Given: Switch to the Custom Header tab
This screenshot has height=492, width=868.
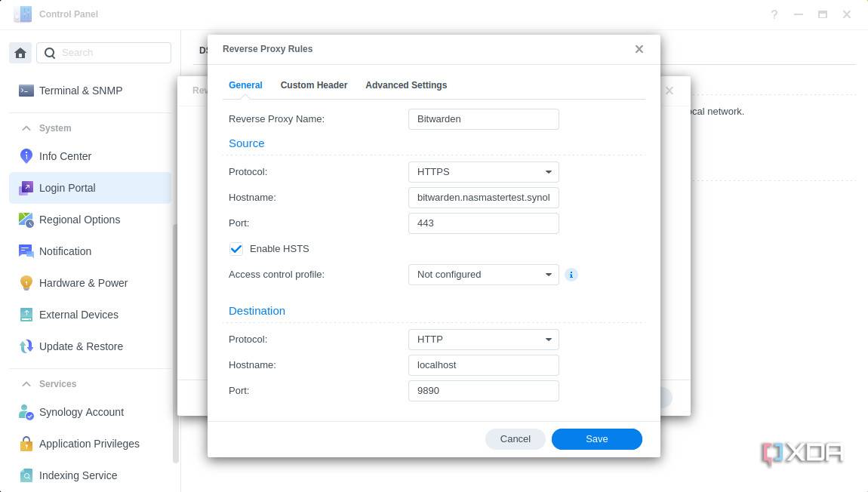Looking at the screenshot, I should pyautogui.click(x=314, y=85).
